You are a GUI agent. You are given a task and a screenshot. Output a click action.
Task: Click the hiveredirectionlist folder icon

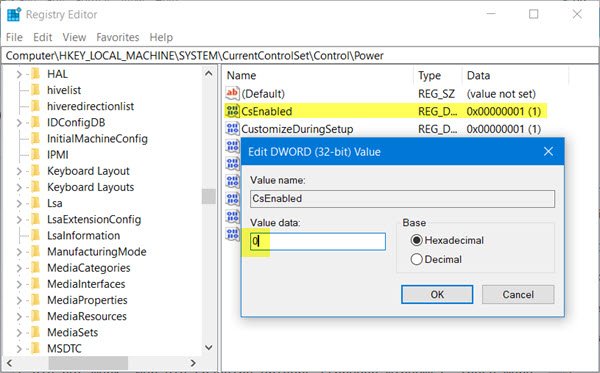pos(36,106)
